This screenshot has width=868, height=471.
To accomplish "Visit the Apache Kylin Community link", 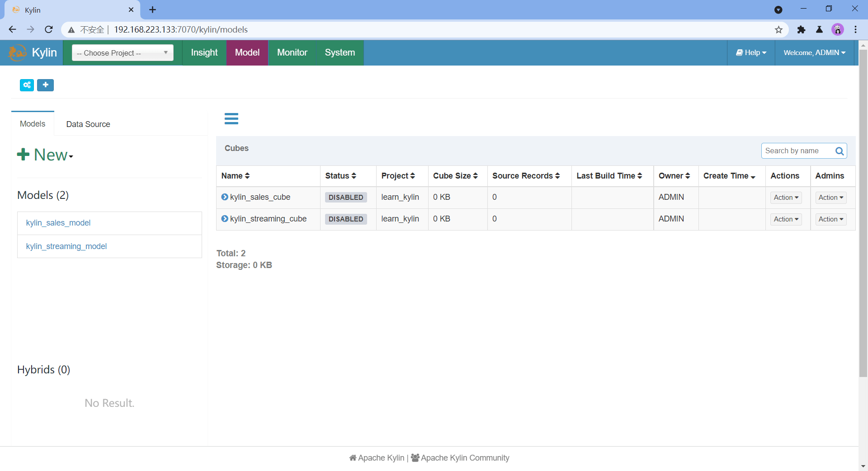I will pos(460,458).
